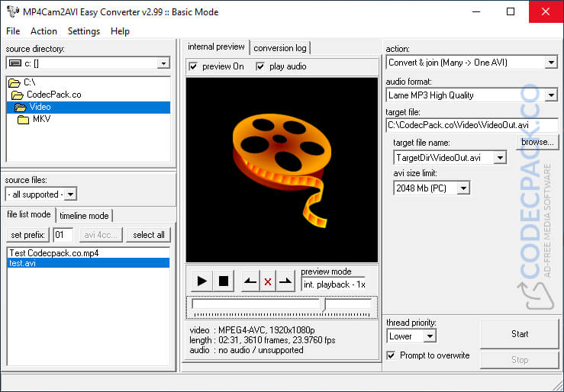564x392 pixels.
Task: Click the video preview area
Action: coord(282,169)
